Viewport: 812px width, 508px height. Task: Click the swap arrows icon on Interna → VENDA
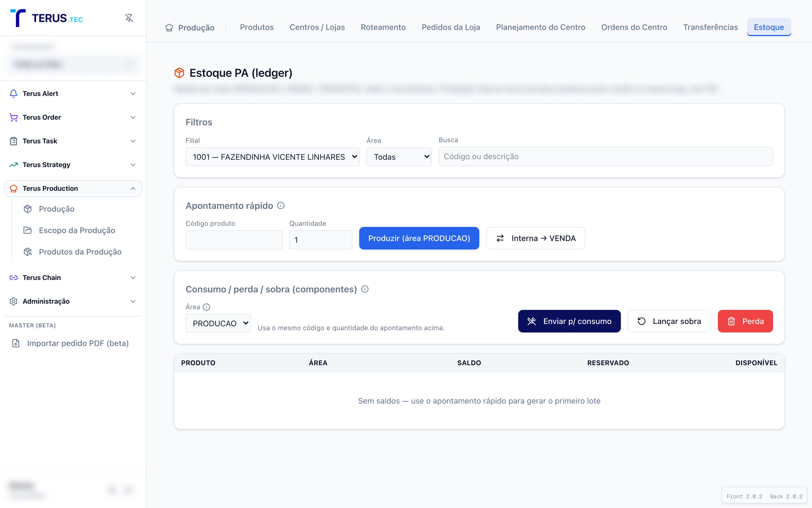point(500,238)
